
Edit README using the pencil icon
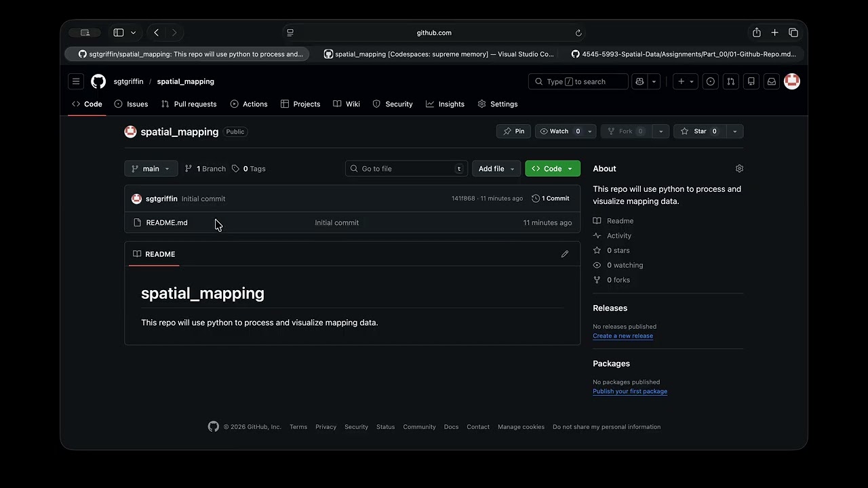tap(565, 254)
